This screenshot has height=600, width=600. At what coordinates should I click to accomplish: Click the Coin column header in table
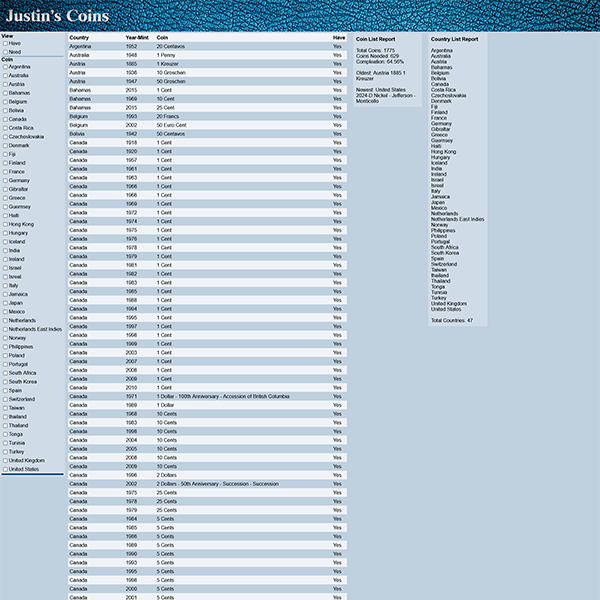162,37
